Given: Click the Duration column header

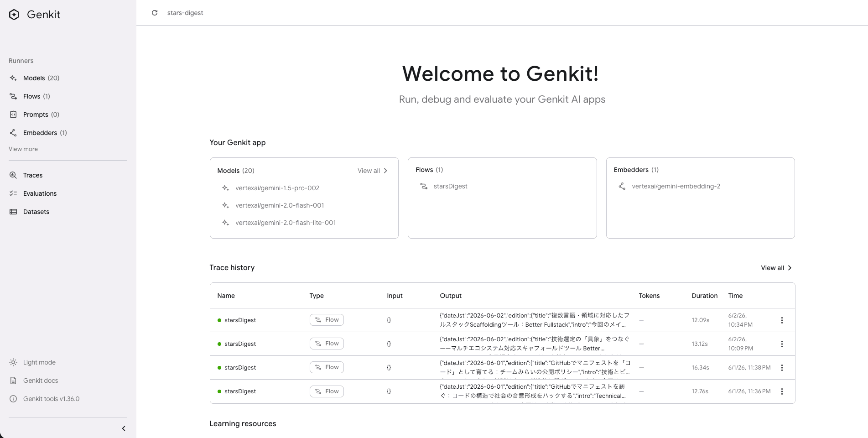Looking at the screenshot, I should 704,296.
